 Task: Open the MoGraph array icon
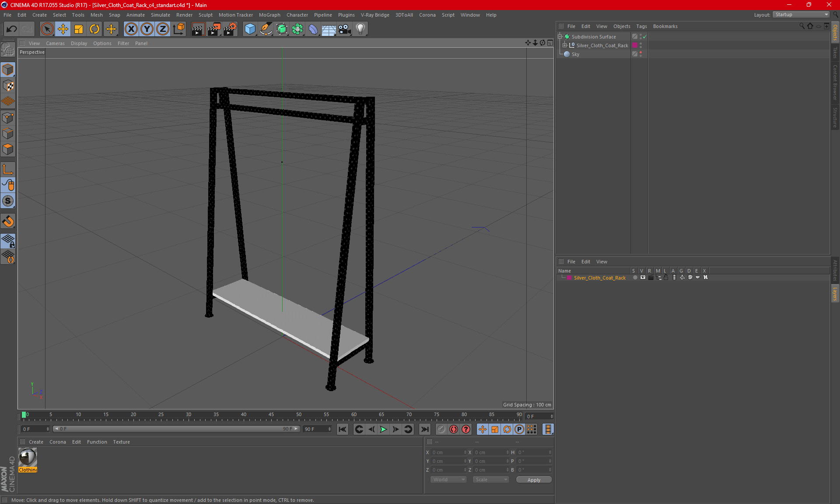pos(297,29)
